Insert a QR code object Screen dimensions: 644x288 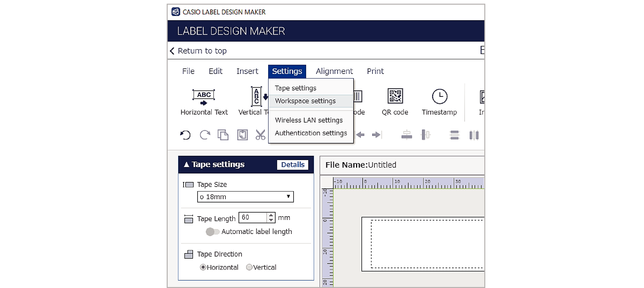(395, 102)
